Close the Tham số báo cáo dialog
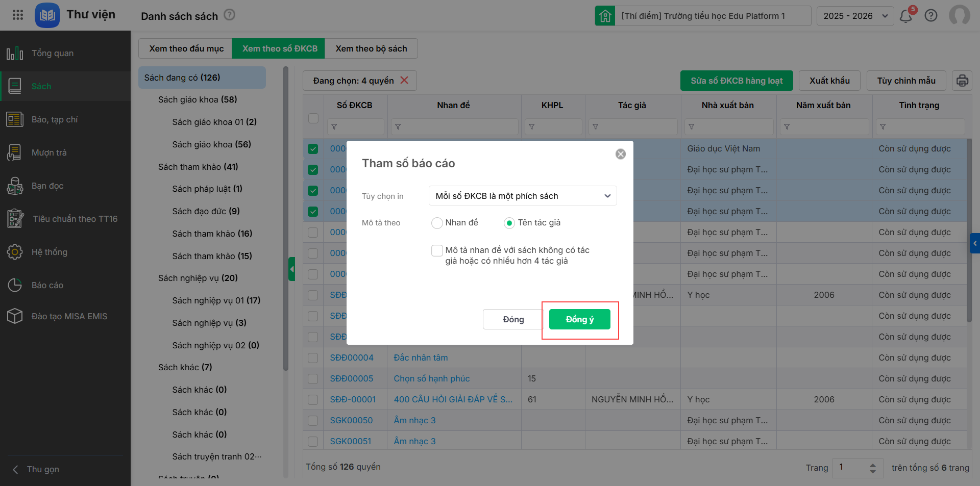 pos(620,154)
